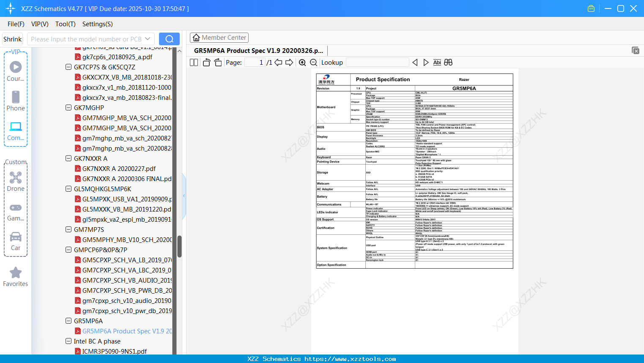Click the binoculars search icon

pos(448,63)
